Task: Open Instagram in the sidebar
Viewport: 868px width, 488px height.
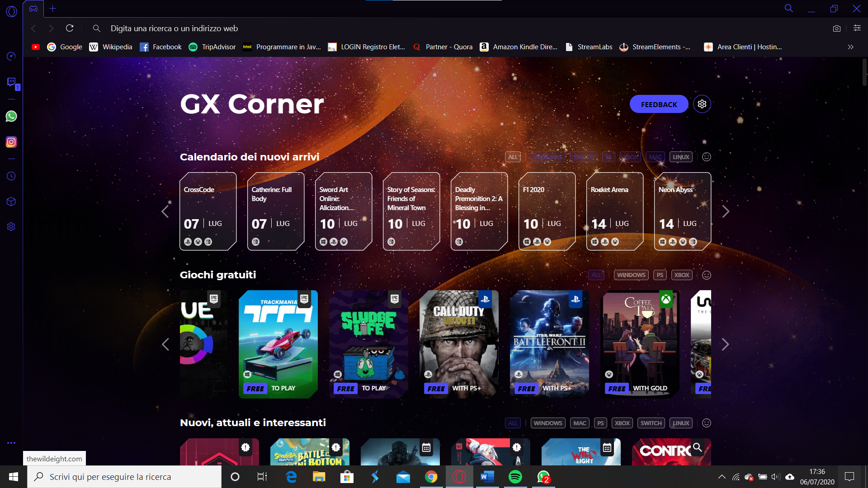Action: coord(11,142)
